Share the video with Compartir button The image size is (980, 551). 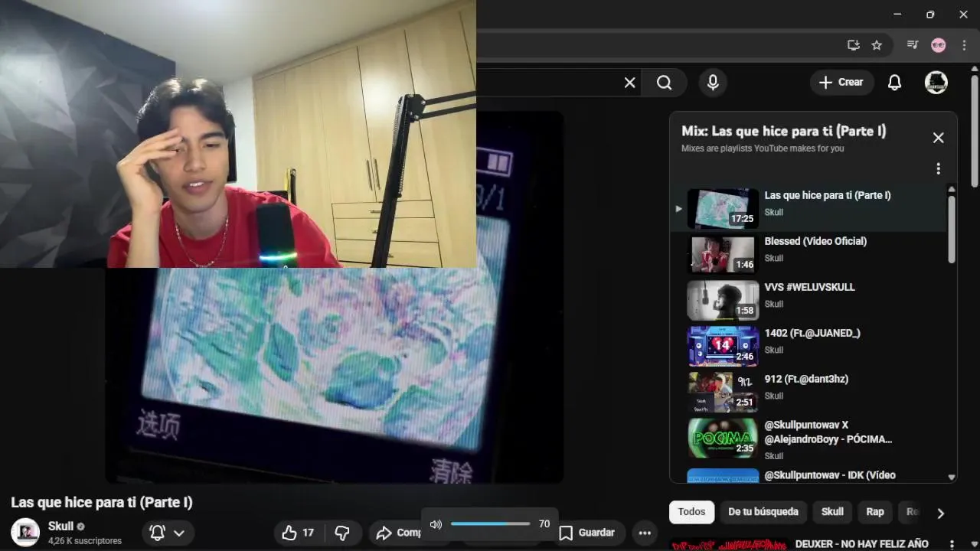[x=397, y=533]
